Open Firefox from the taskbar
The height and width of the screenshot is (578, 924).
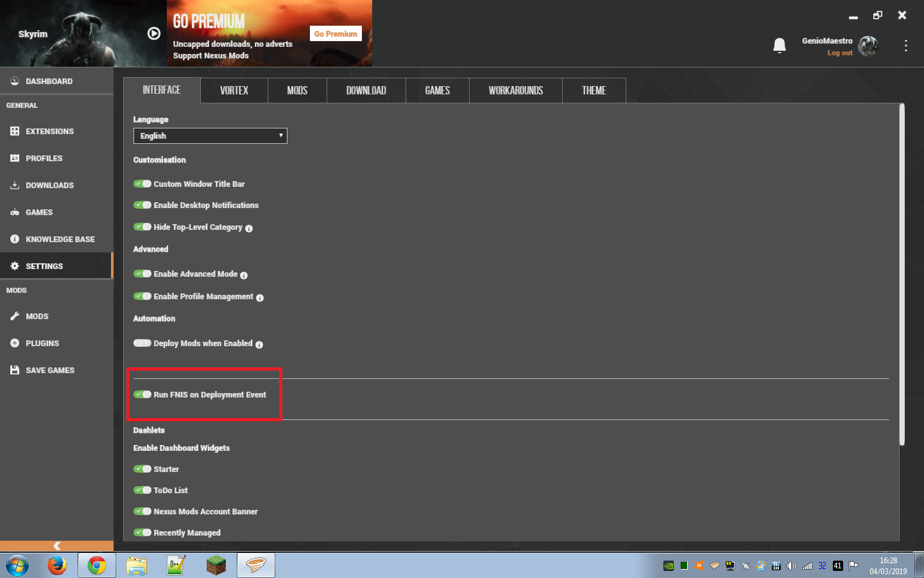coord(57,565)
